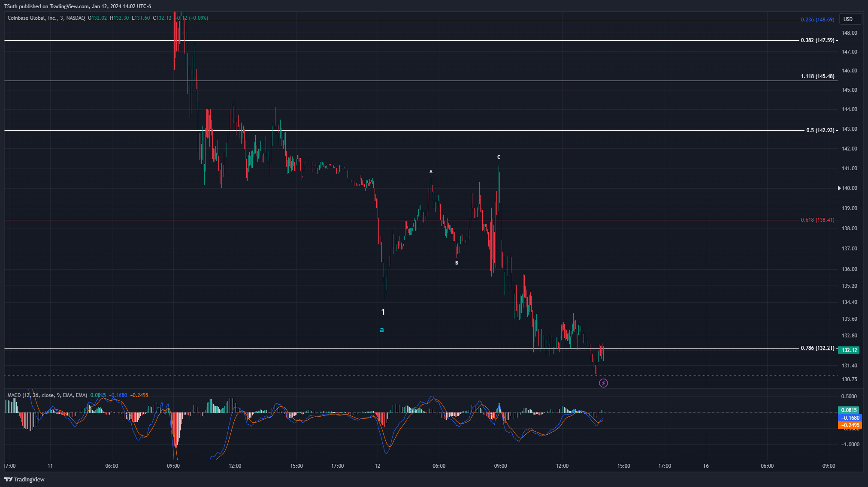Click the green 132.12 current price tag
868x487 pixels.
point(849,350)
